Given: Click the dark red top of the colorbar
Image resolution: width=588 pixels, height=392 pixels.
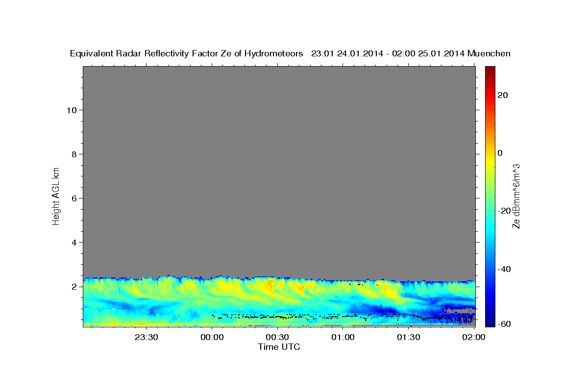Looking at the screenshot, I should [490, 71].
